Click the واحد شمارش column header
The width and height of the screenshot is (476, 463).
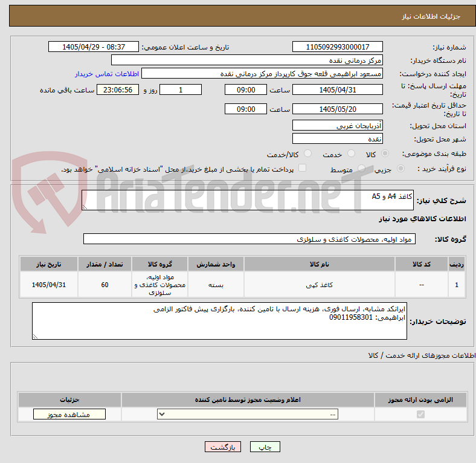pos(216,264)
